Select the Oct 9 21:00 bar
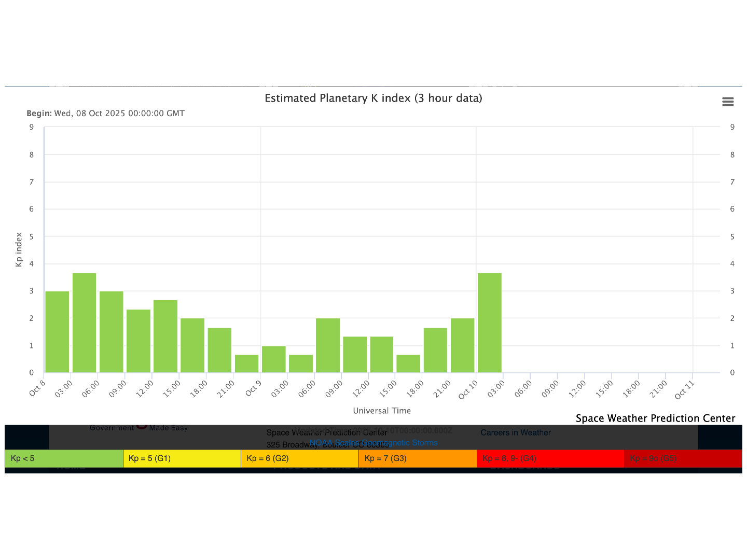 (x=462, y=345)
